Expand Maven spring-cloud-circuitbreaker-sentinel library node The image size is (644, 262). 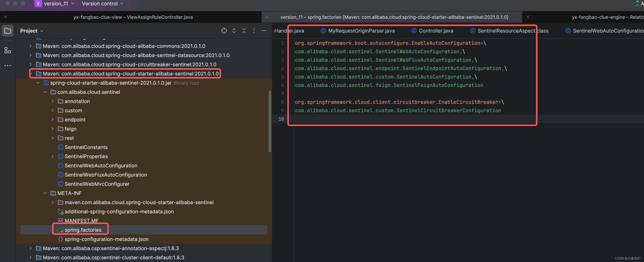coord(30,64)
